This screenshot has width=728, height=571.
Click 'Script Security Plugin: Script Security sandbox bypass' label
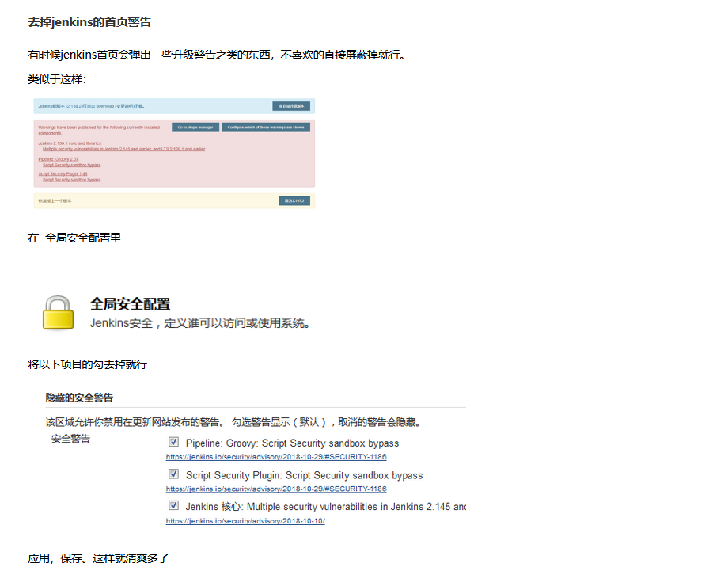point(304,475)
